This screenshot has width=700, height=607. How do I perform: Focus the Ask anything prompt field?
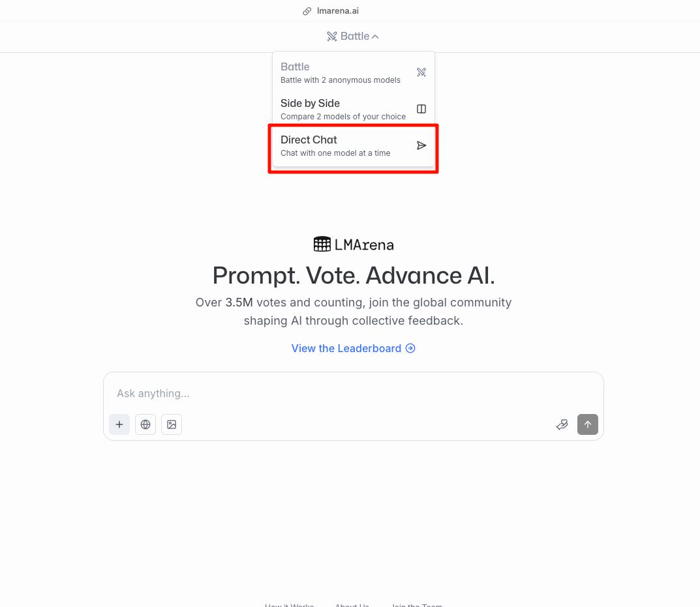pyautogui.click(x=353, y=393)
